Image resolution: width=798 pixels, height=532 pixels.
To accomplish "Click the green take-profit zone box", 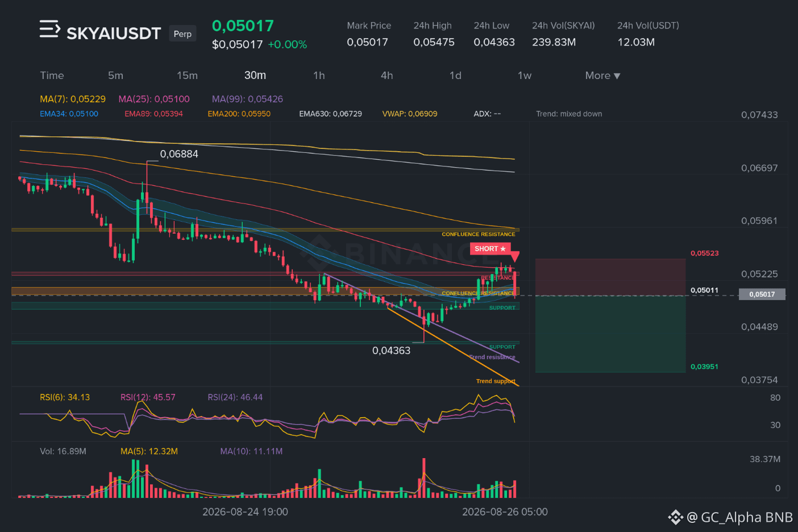I will [x=610, y=334].
